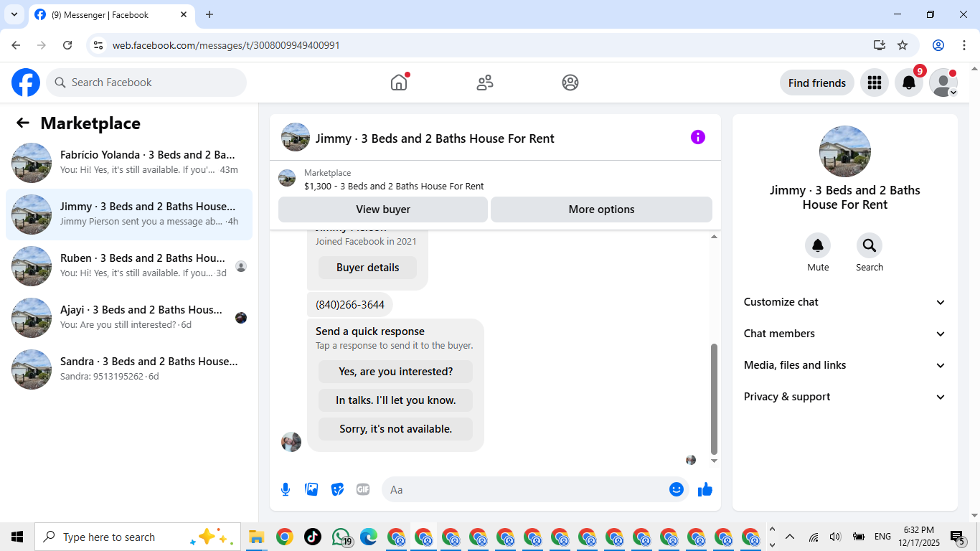Open listing thumbnail in Marketplace banner
Image resolution: width=980 pixels, height=551 pixels.
pyautogui.click(x=287, y=179)
